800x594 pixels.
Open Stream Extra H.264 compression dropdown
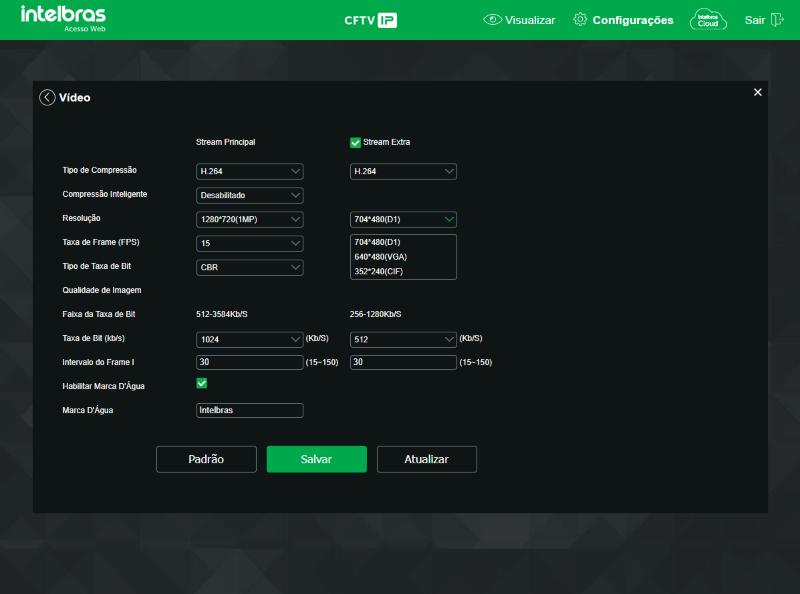[403, 171]
